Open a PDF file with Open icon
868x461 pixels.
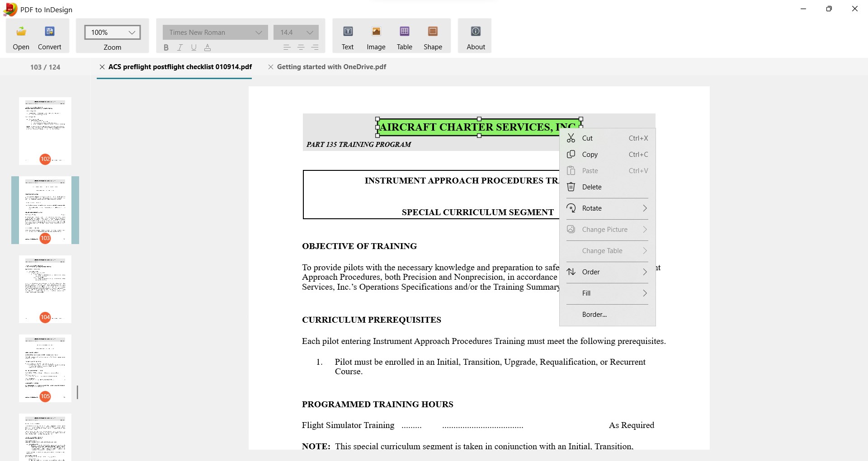pos(21,36)
